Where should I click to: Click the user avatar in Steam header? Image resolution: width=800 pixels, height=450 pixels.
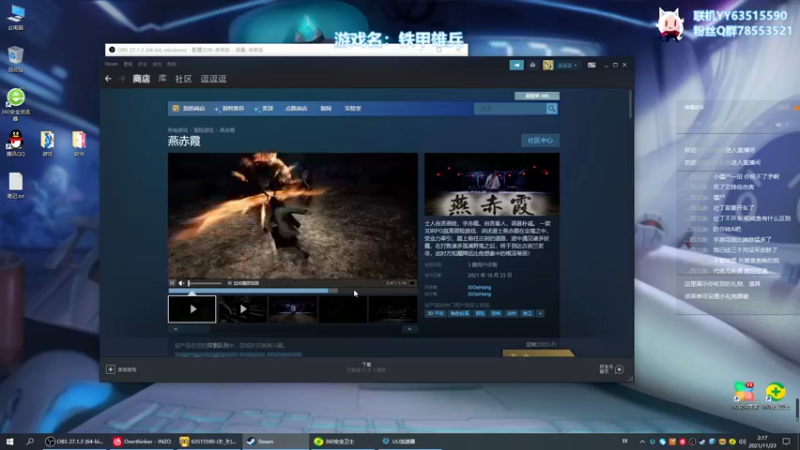coord(548,65)
